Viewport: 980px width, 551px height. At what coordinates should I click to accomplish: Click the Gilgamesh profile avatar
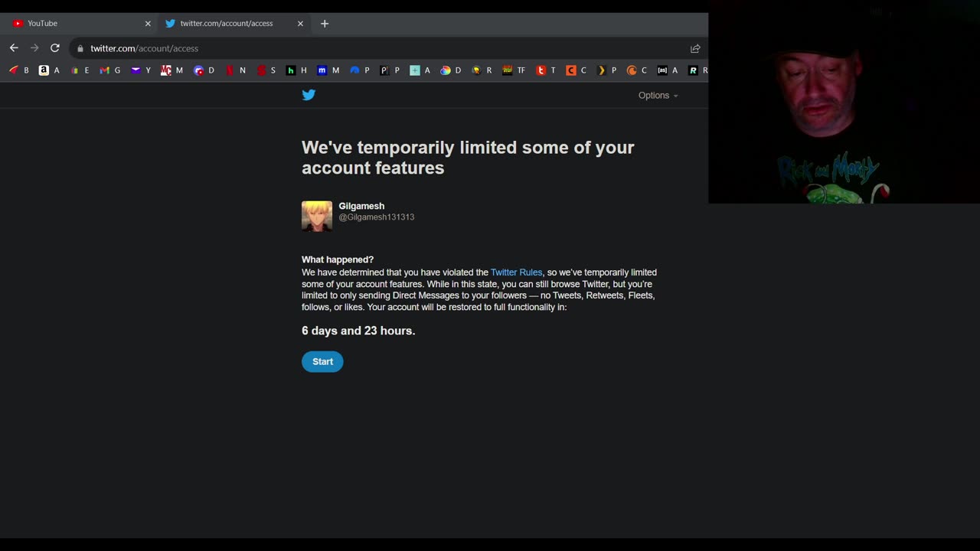[x=317, y=217]
